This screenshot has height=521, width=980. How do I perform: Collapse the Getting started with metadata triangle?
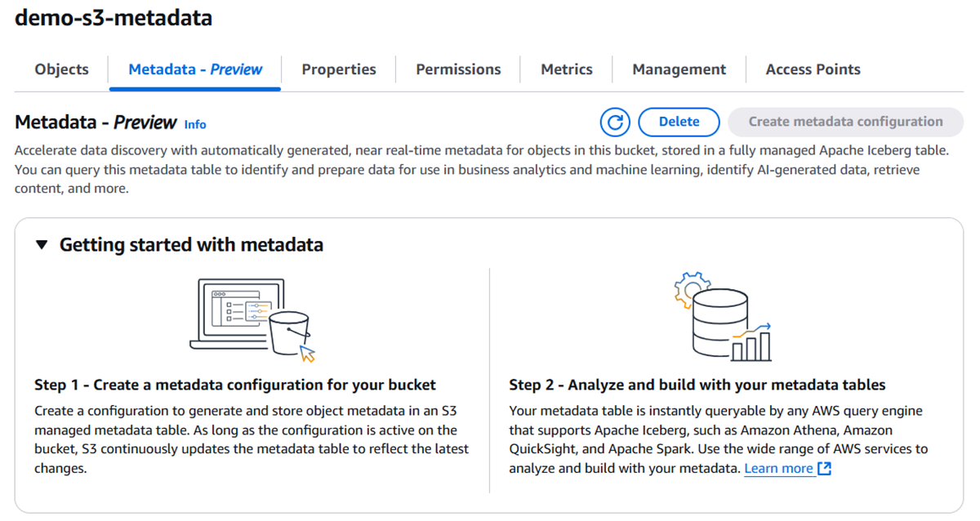pos(42,245)
